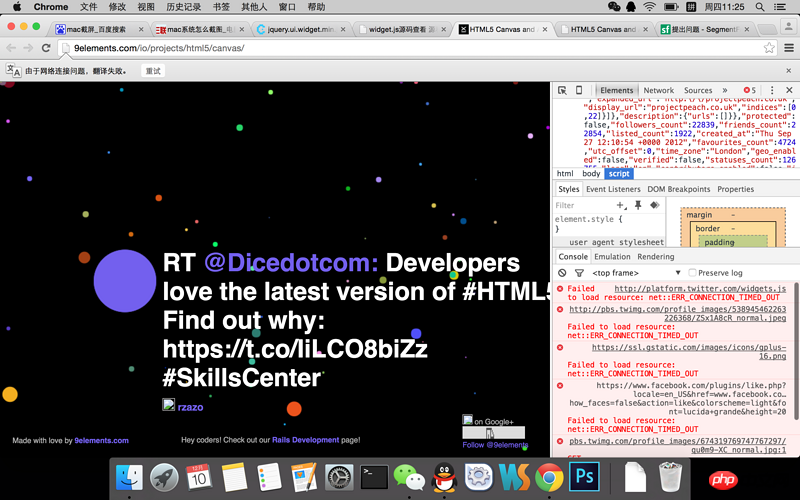Viewport: 800px width, 500px height.
Task: Open the Rails Development link
Action: click(x=306, y=440)
